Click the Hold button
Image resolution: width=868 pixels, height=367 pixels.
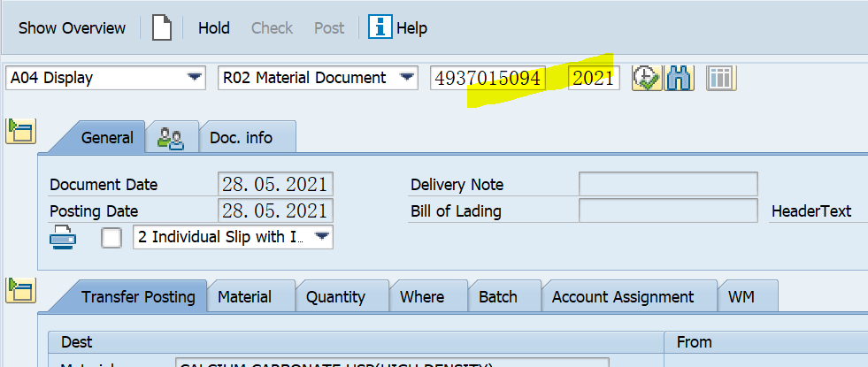[213, 27]
